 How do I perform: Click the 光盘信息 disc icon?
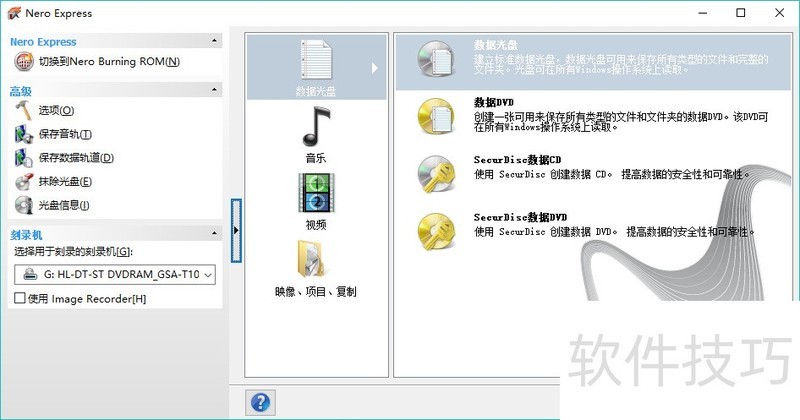24,205
